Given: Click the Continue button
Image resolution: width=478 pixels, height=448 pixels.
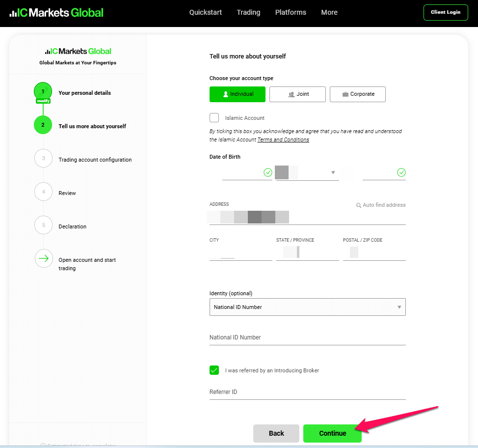Looking at the screenshot, I should pos(332,433).
